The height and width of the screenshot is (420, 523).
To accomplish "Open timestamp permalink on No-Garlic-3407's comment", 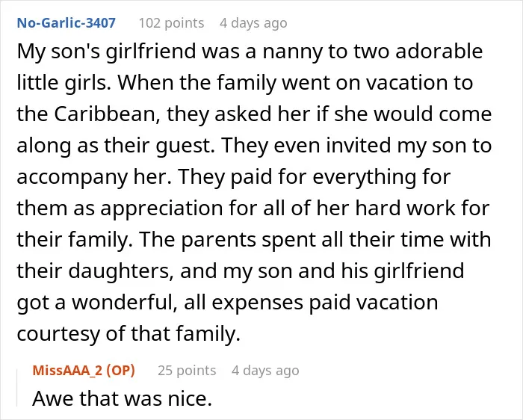I will coord(253,23).
